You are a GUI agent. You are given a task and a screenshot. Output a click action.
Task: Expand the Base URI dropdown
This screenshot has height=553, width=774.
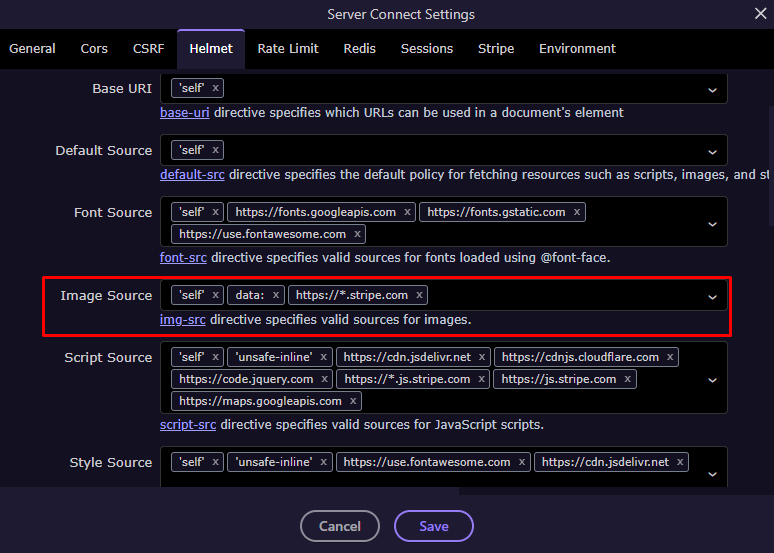[712, 89]
